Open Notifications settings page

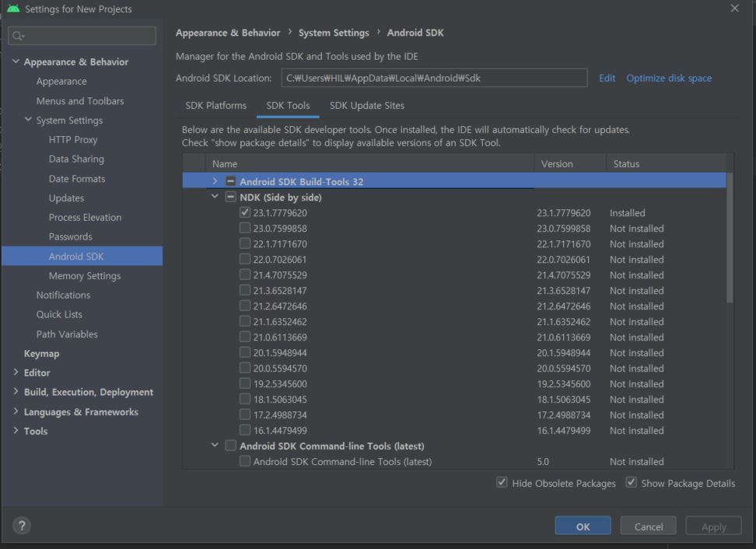pyautogui.click(x=63, y=295)
